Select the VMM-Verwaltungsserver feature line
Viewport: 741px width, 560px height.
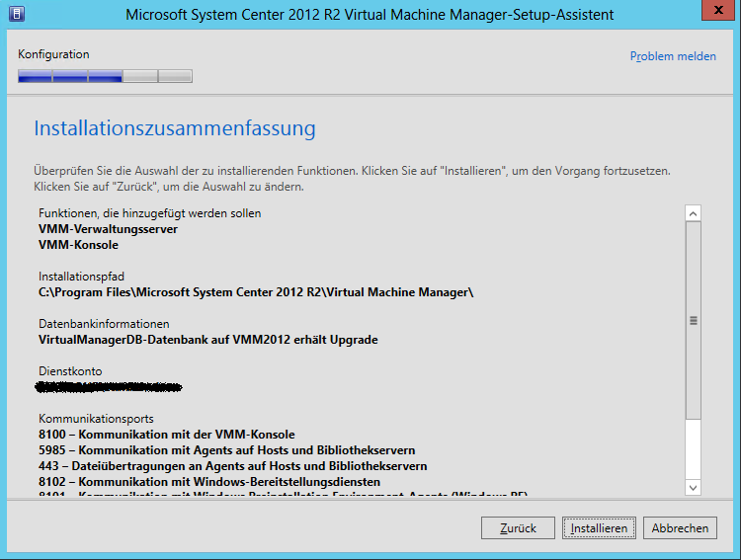pos(108,229)
